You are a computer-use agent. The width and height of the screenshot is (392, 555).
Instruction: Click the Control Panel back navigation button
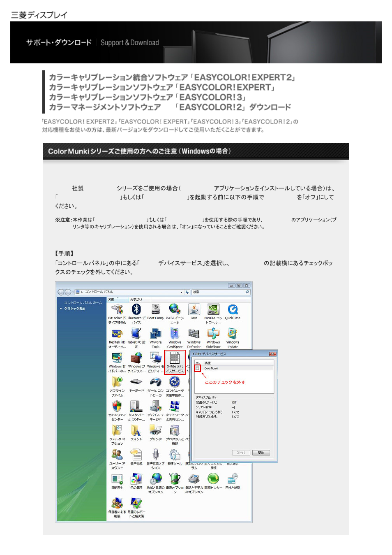coord(61,292)
